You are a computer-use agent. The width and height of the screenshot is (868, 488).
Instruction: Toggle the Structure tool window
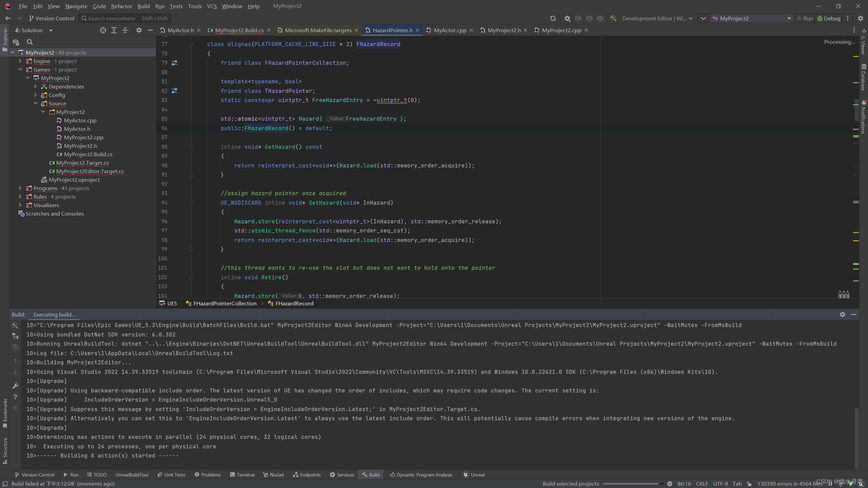[5, 451]
